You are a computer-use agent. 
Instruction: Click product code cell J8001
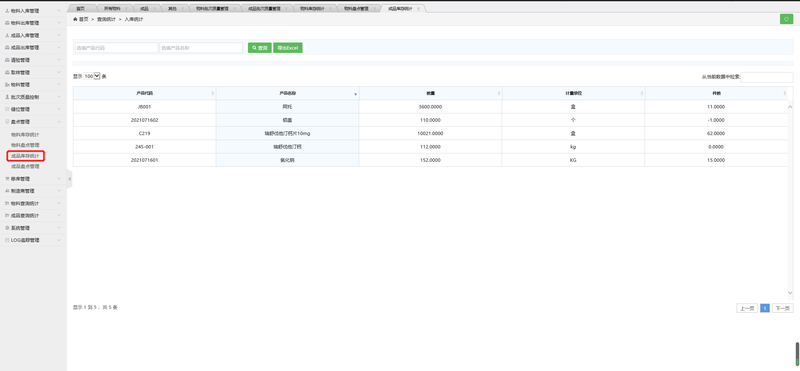coord(144,107)
